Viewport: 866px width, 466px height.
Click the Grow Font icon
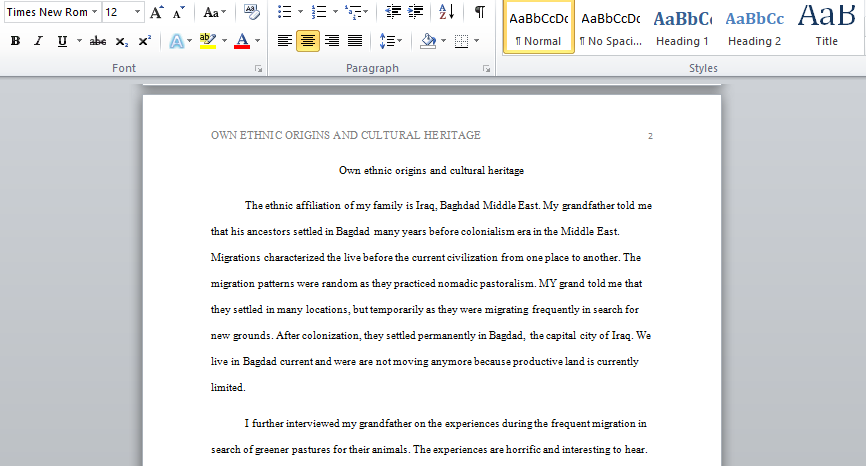[x=157, y=12]
